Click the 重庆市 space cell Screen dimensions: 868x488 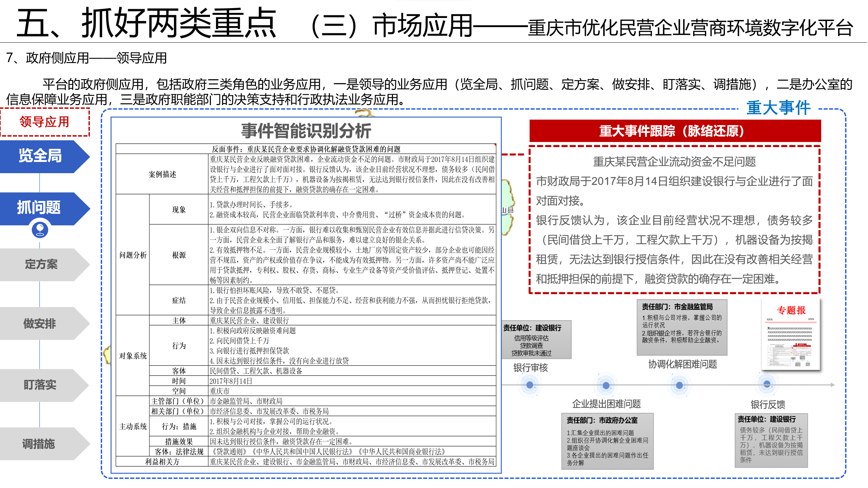(x=352, y=391)
